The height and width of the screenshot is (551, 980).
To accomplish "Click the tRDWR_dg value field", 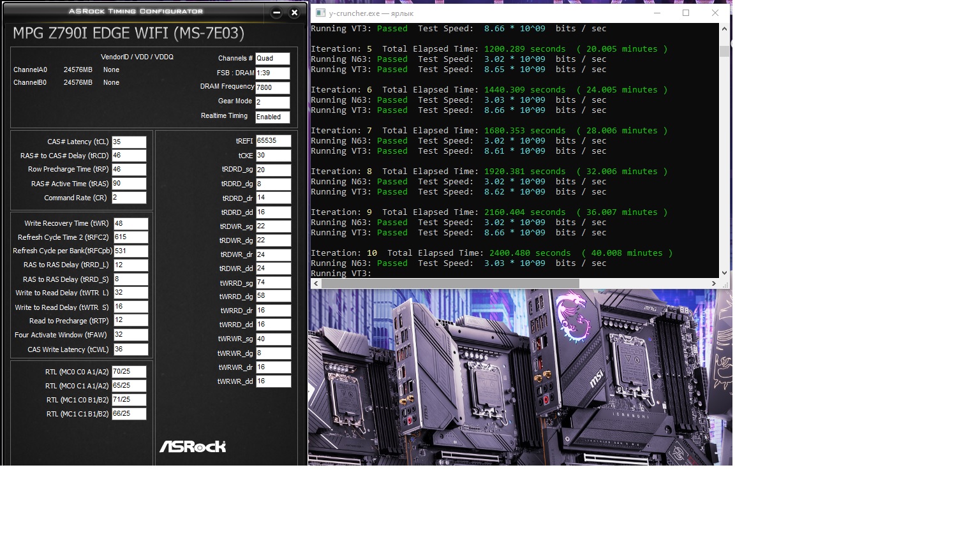I will [274, 240].
